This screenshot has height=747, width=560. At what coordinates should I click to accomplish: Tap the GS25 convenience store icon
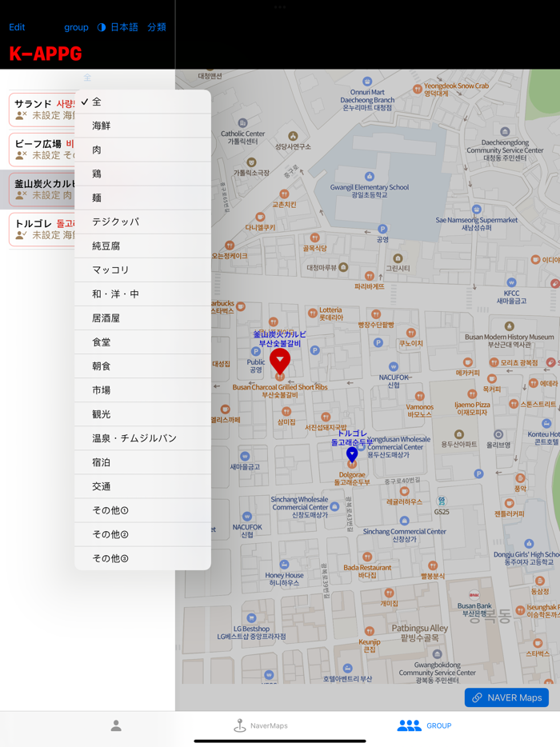pos(442,501)
